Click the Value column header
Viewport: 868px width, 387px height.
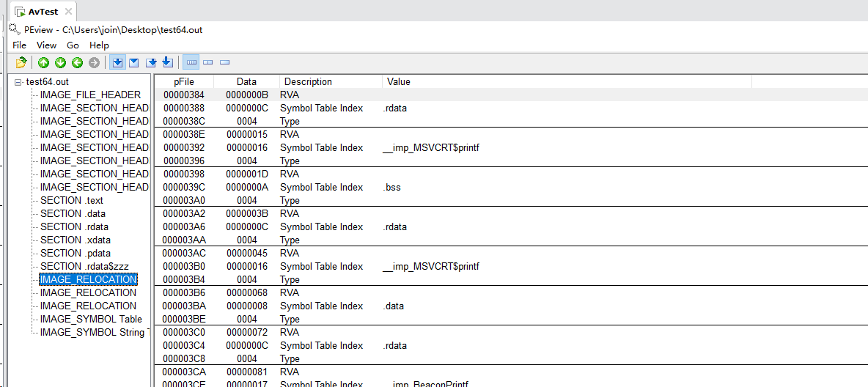(567, 81)
